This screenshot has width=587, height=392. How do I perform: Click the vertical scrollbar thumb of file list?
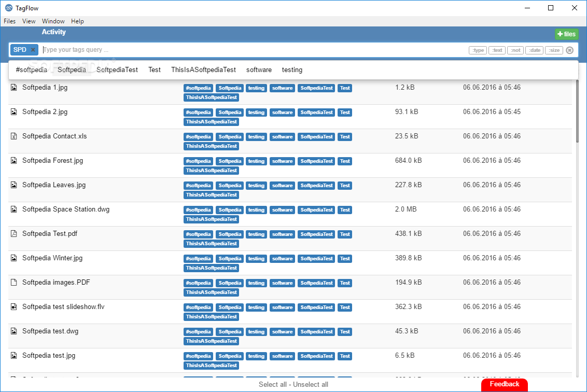click(577, 111)
